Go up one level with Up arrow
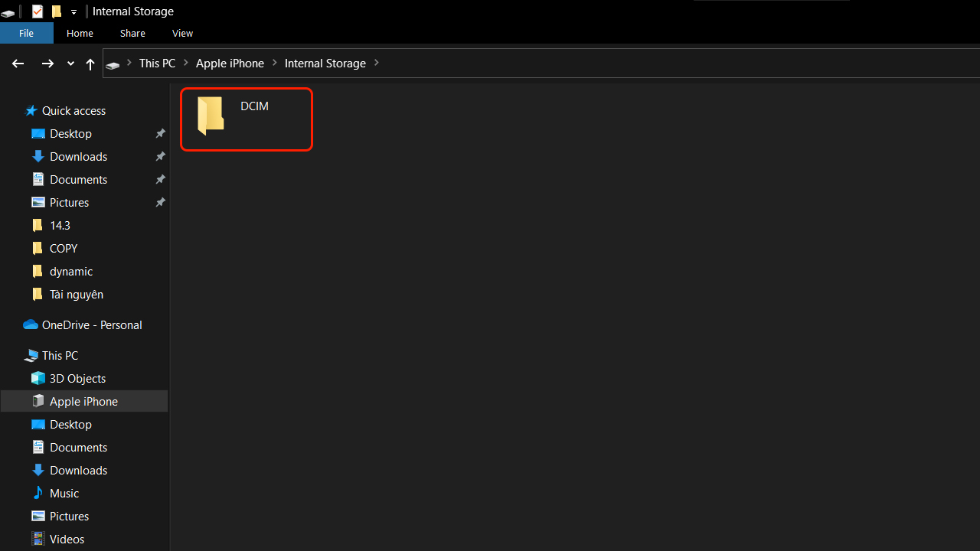Viewport: 980px width, 551px height. 90,64
